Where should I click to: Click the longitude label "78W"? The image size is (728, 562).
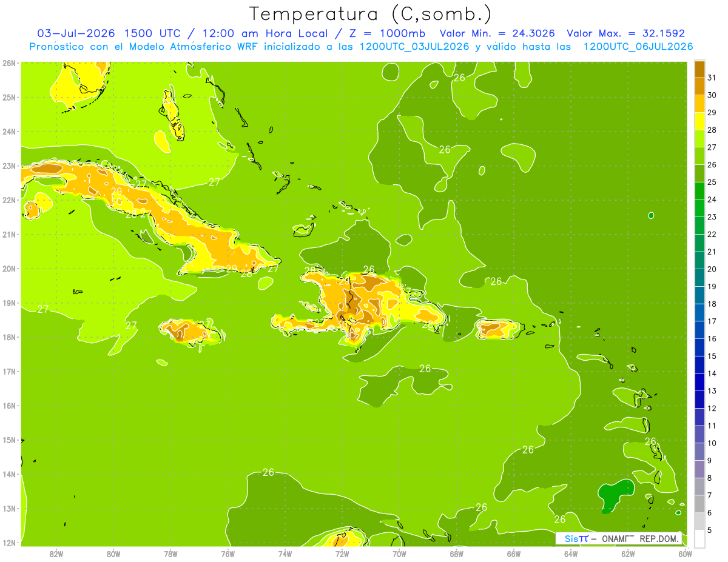(170, 554)
